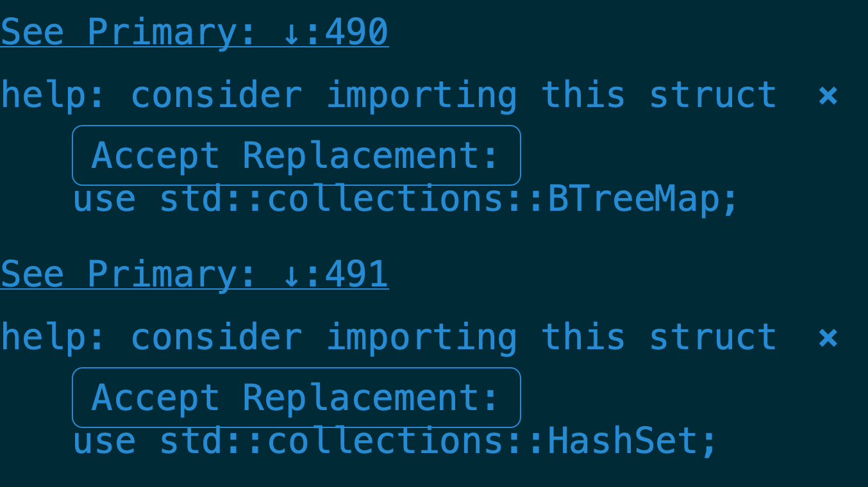Click the line number 491
This screenshot has height=487, width=868.
click(x=356, y=274)
